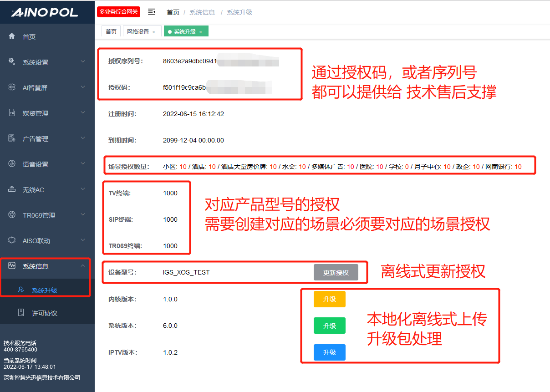The height and width of the screenshot is (392, 550).
Task: Click 首页 in the breadcrumb
Action: point(173,12)
